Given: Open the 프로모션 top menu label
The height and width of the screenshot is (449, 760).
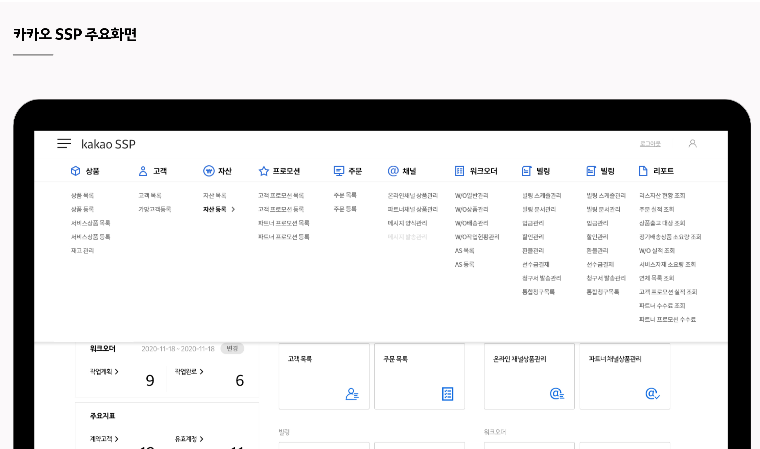Looking at the screenshot, I should (x=286, y=171).
